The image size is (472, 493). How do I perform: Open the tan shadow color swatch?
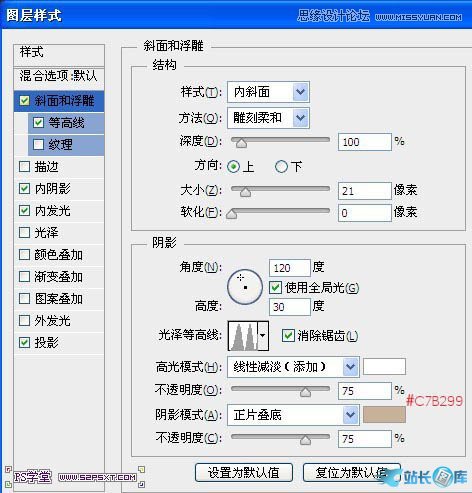pyautogui.click(x=384, y=415)
